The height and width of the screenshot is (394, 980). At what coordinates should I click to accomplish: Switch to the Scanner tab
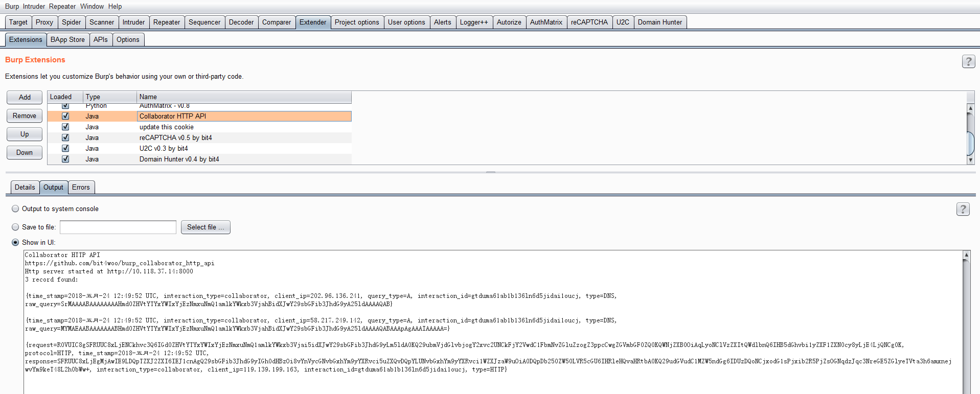(x=102, y=22)
